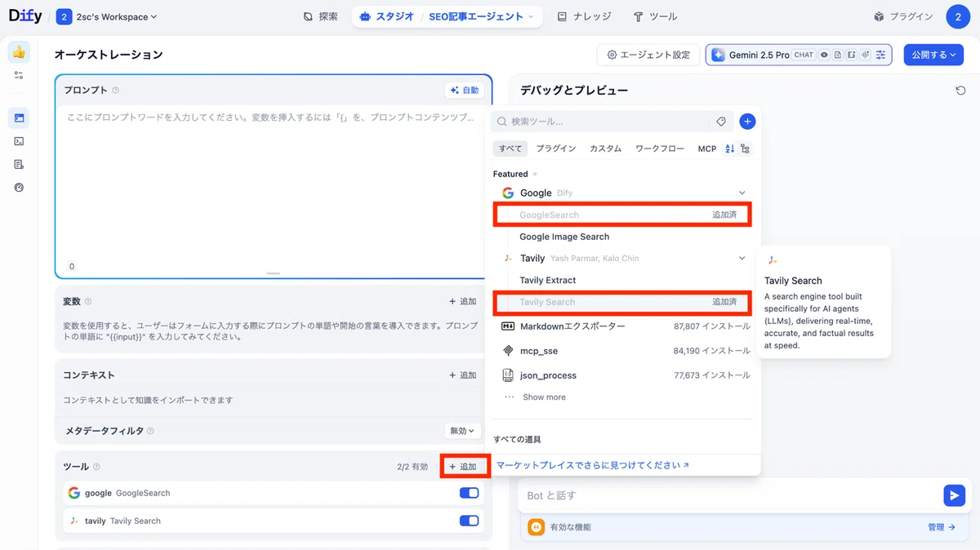Screen dimensions: 980x550
Task: Select the MCP filter tab
Action: [x=707, y=149]
